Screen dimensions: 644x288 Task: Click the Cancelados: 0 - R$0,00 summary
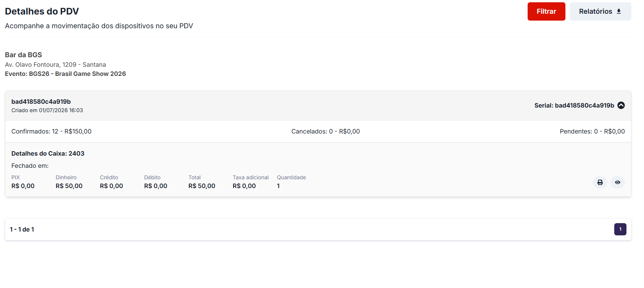[x=325, y=131]
